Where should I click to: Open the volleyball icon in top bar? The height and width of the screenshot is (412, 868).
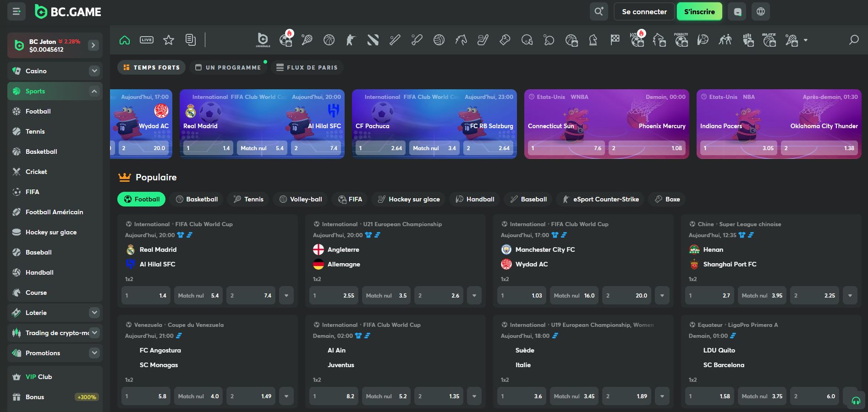pyautogui.click(x=439, y=40)
